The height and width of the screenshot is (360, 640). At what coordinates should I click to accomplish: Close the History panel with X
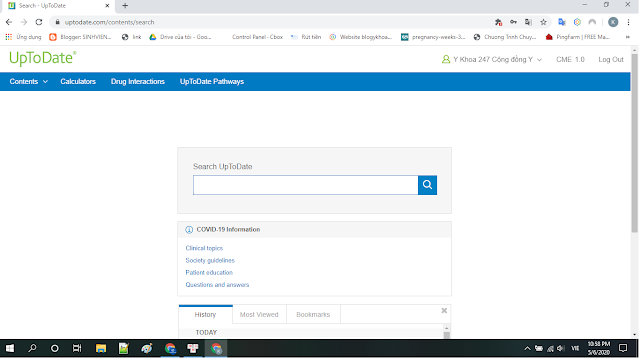[444, 311]
